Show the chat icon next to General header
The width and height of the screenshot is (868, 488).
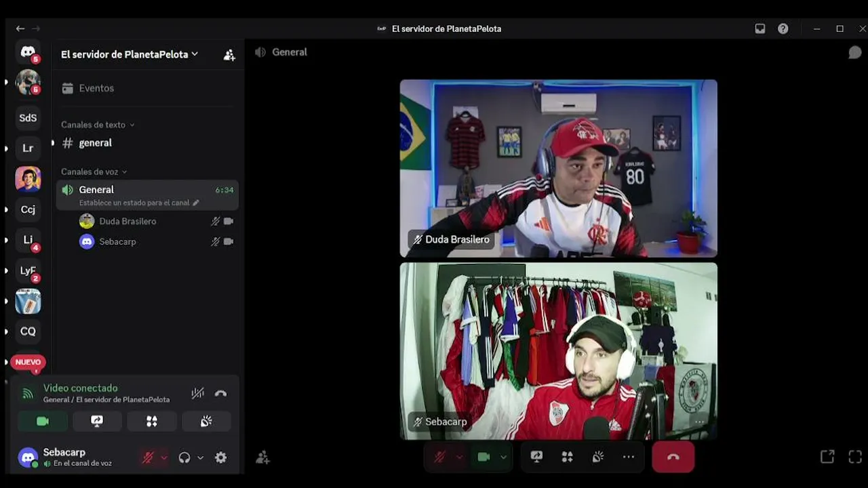tap(855, 52)
